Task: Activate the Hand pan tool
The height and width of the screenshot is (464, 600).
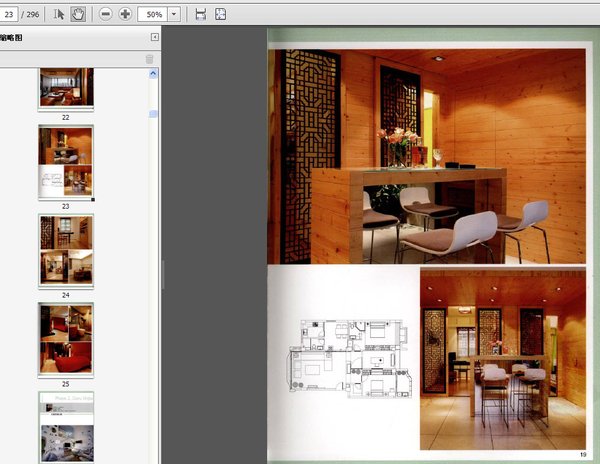Action: coord(78,15)
